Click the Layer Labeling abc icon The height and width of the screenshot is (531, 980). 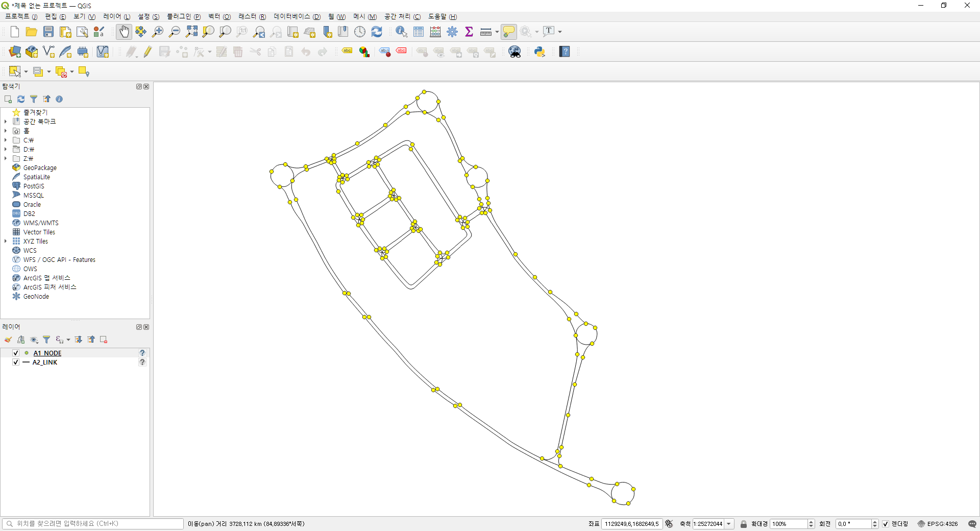347,52
